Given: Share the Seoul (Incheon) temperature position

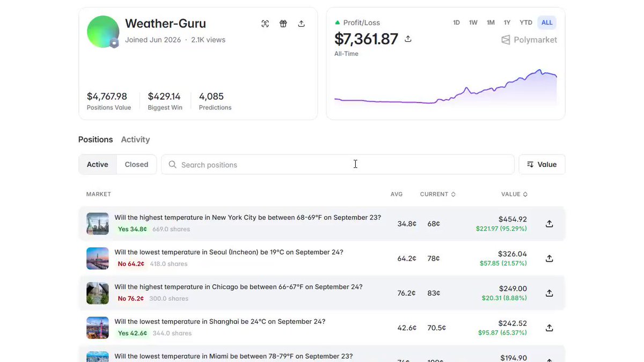Looking at the screenshot, I should click(549, 258).
